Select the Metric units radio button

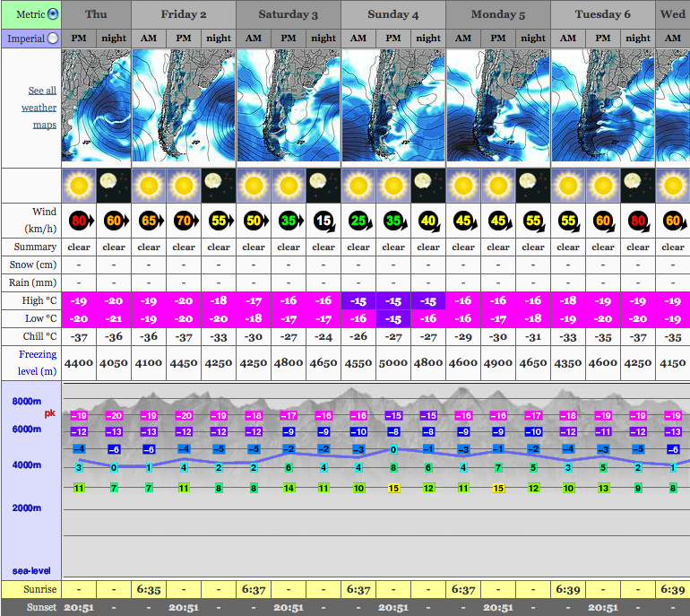[53, 14]
